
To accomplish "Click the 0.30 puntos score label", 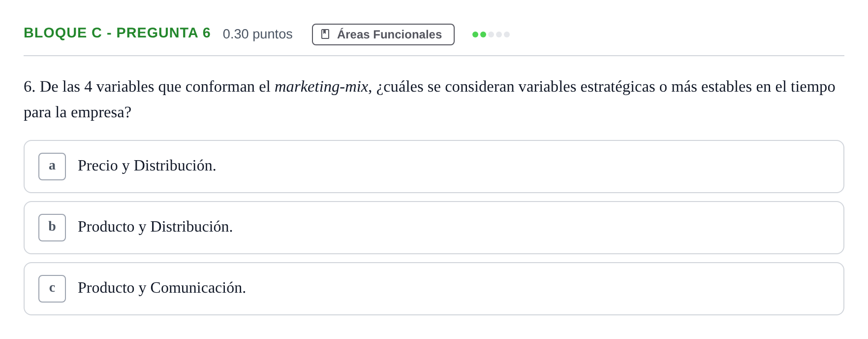I will coord(257,34).
